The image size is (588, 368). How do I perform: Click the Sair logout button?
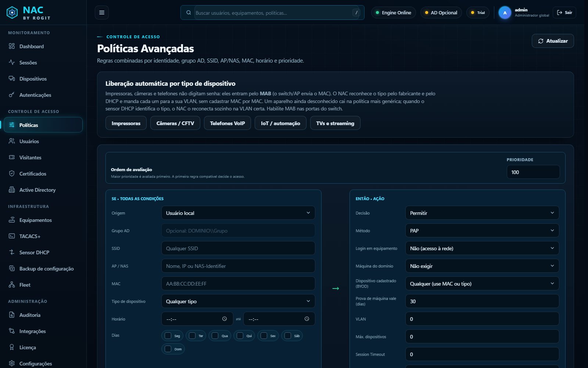(564, 13)
